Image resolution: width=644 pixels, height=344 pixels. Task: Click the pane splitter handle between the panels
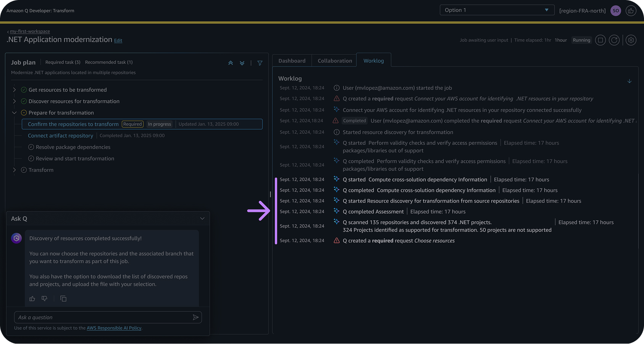click(270, 194)
